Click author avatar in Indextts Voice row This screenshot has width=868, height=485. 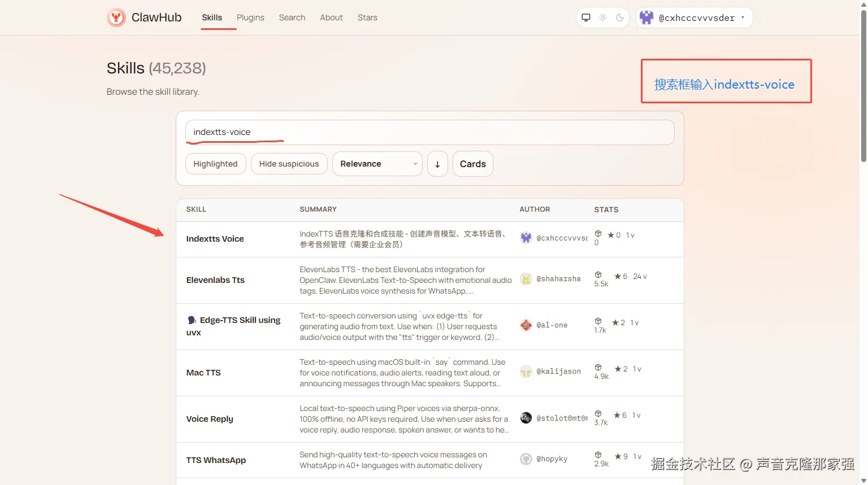tap(526, 238)
